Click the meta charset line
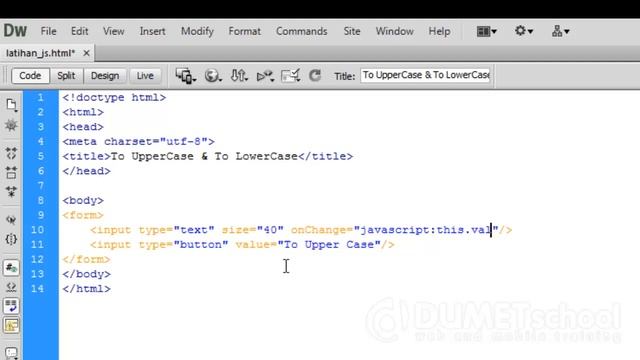 (138, 142)
